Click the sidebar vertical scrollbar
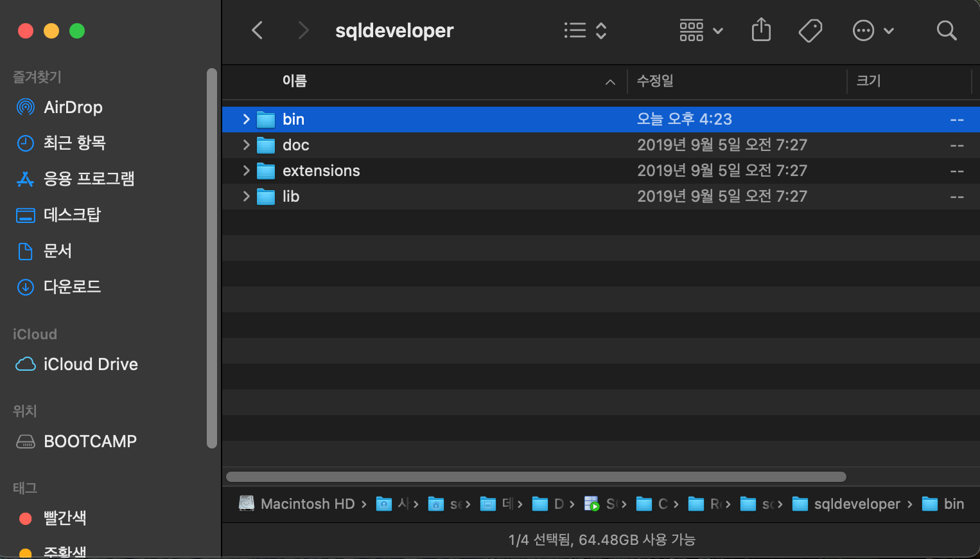Screen dimensions: 980x559 click(212, 258)
